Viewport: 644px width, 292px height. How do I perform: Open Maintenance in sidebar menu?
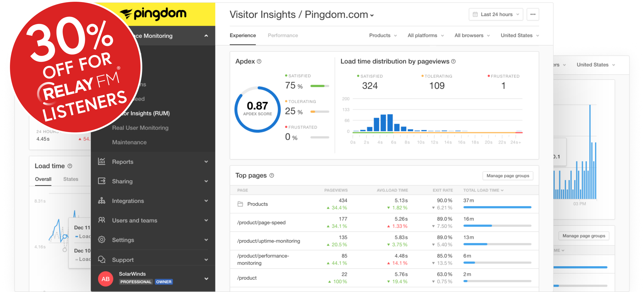129,142
